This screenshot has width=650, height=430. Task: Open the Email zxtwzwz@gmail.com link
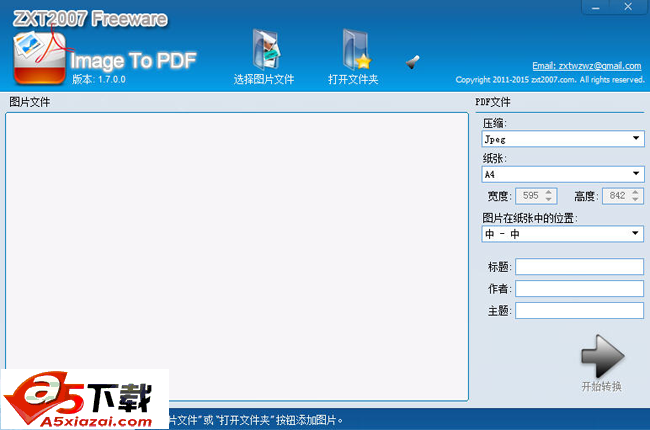click(587, 66)
